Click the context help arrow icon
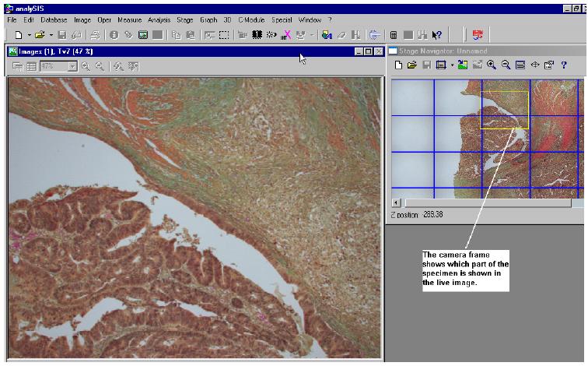 pos(437,35)
